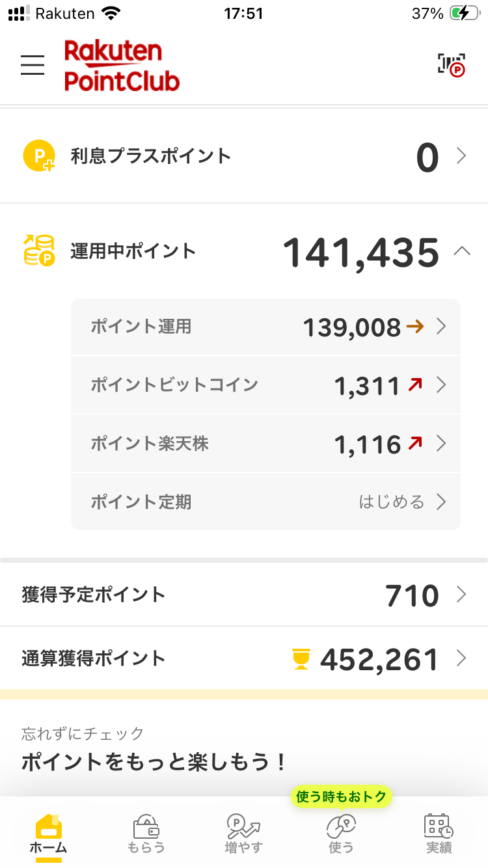Open the もらう wallet tab
Image resolution: width=488 pixels, height=868 pixels.
click(146, 833)
